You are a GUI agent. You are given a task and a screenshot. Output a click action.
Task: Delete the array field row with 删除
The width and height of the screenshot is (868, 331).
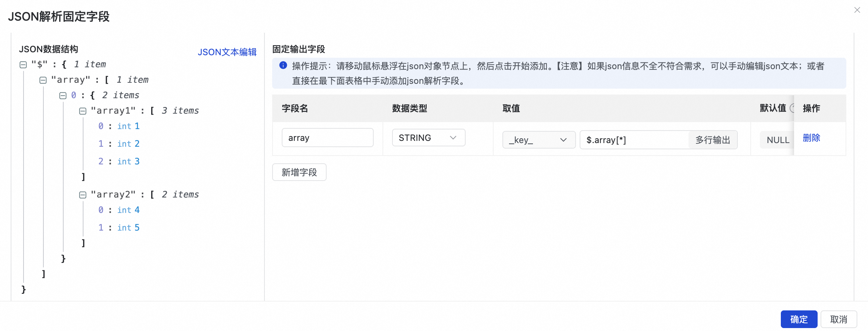pos(811,138)
